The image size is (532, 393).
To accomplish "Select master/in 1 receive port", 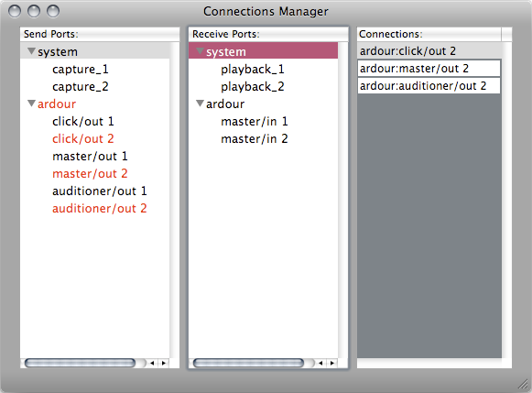I will pos(255,122).
